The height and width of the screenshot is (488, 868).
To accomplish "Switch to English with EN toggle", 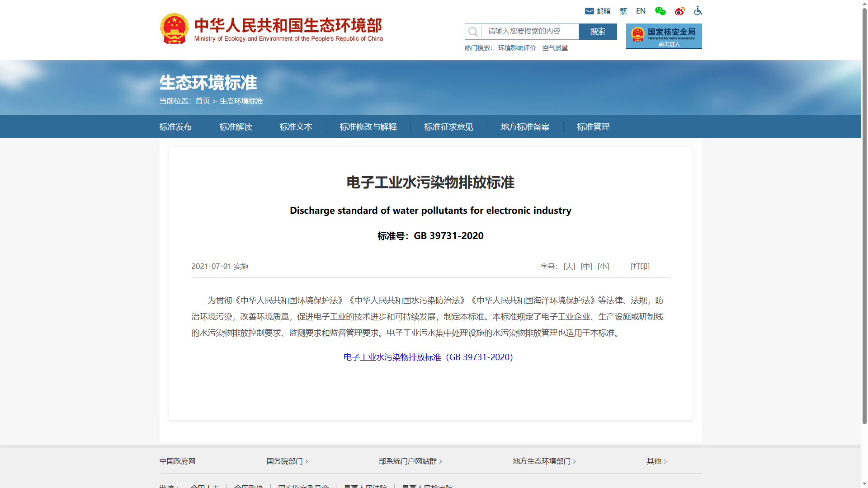I will coord(641,11).
